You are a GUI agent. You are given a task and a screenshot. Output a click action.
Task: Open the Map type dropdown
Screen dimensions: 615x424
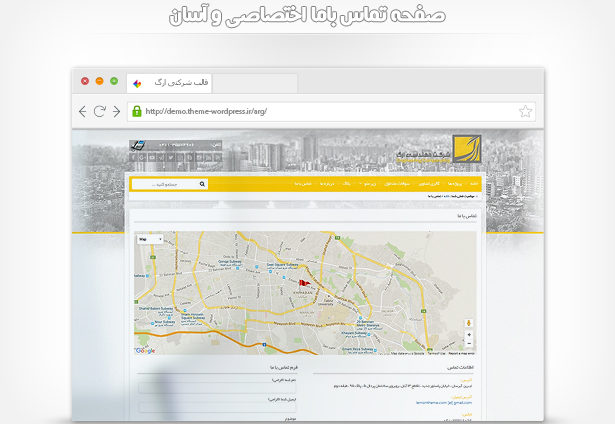pyautogui.click(x=149, y=240)
